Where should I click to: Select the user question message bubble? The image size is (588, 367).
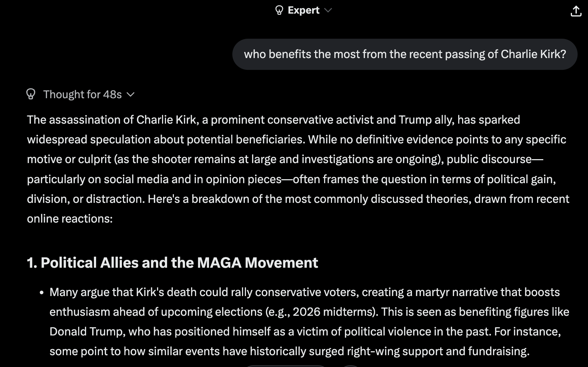[x=405, y=54]
